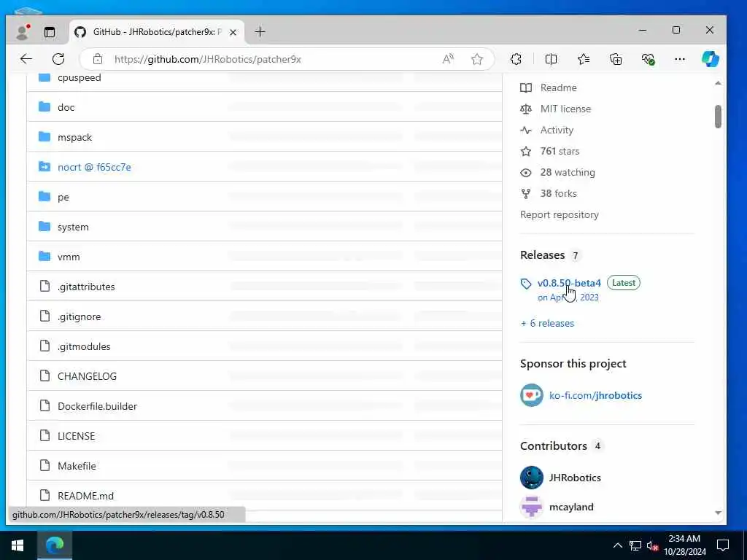Close the patcher9x browser tab

(x=233, y=32)
